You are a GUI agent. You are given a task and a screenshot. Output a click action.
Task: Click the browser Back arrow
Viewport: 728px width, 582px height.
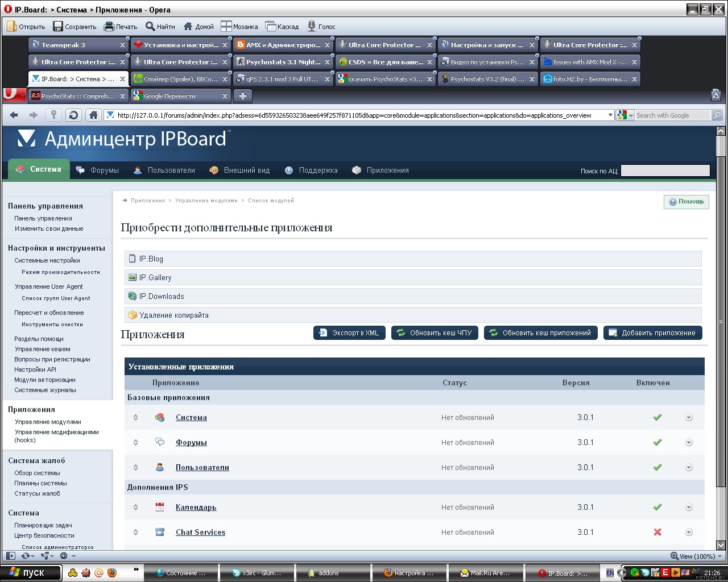[14, 115]
